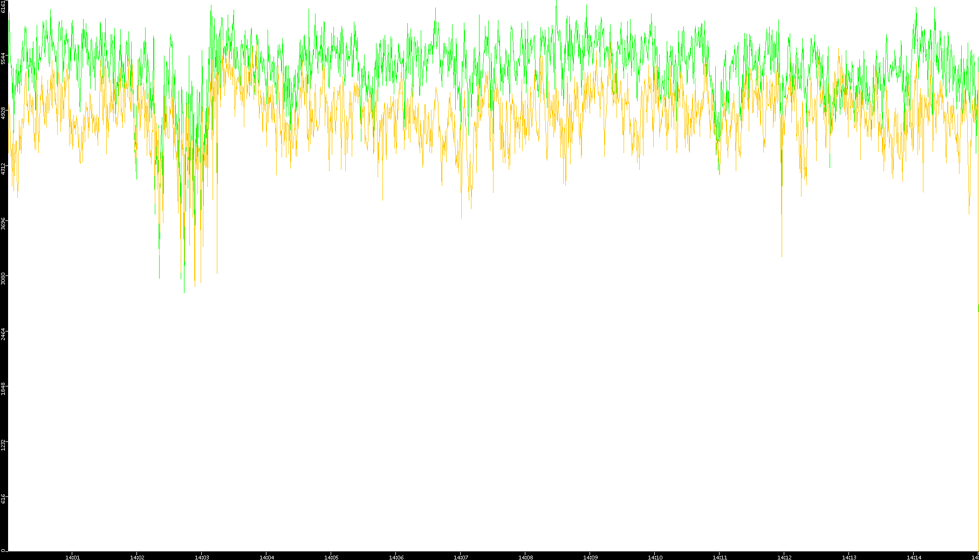Click the 616 y-axis label
979x560 pixels.
[4, 499]
